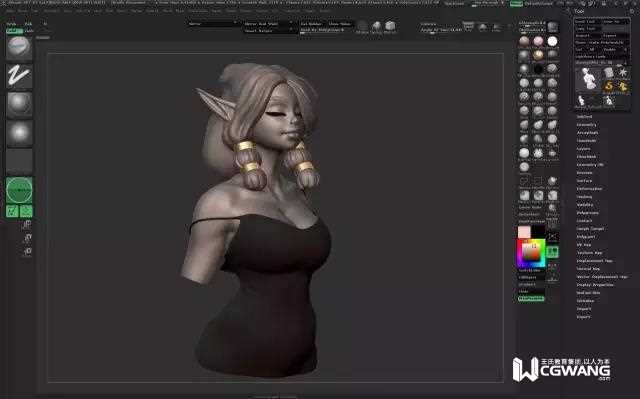The height and width of the screenshot is (399, 640).
Task: Expand the Subtool subpalette
Action: tap(584, 117)
